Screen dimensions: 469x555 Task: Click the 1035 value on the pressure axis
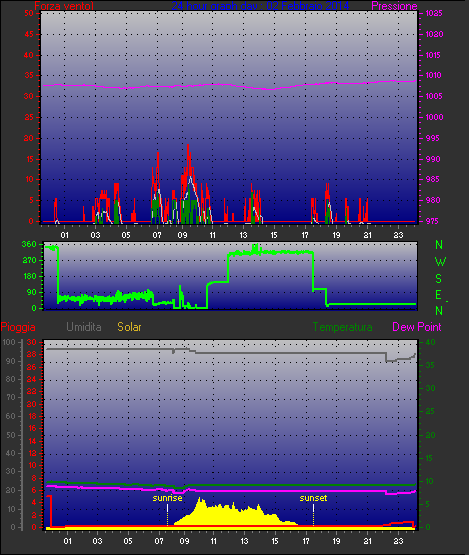(x=434, y=13)
